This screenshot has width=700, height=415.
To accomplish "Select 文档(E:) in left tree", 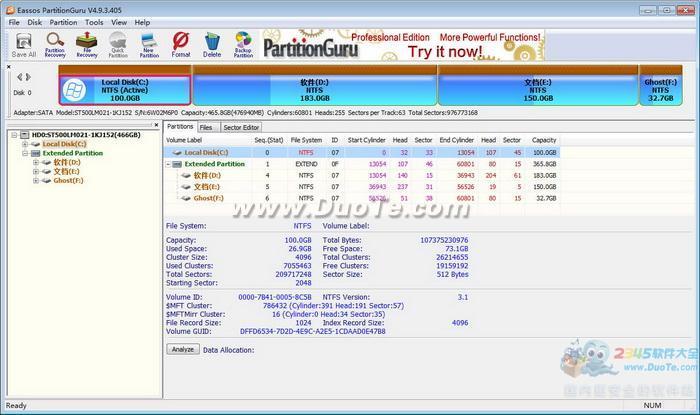I will [67, 171].
